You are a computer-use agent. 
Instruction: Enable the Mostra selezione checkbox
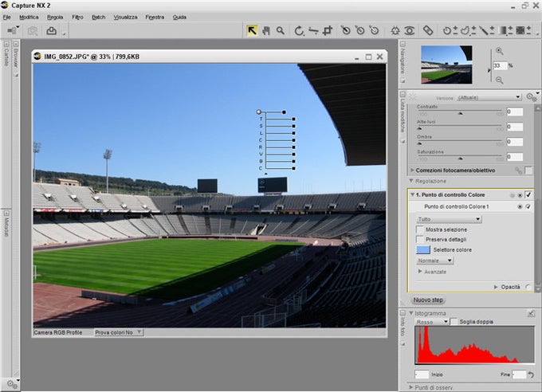(419, 229)
